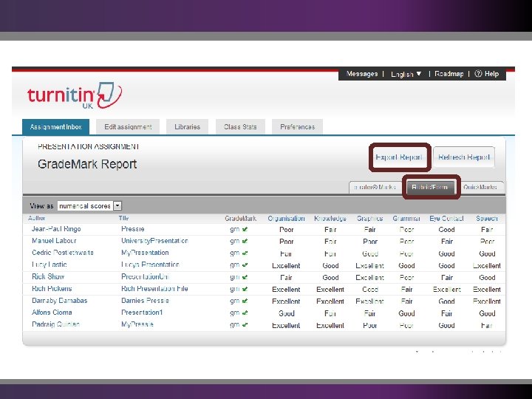Open the Libraries tab
532x399 pixels.
click(x=187, y=127)
